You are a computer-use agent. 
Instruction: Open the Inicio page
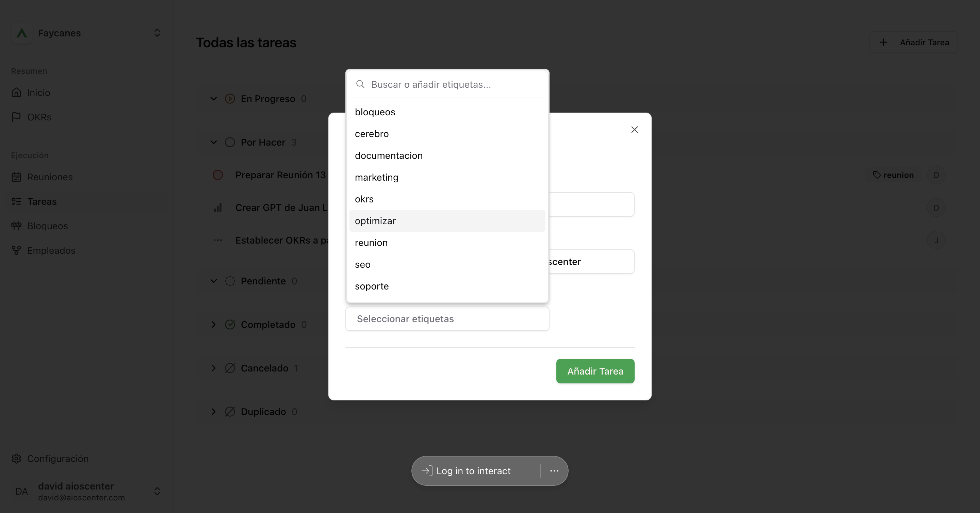tap(87, 93)
